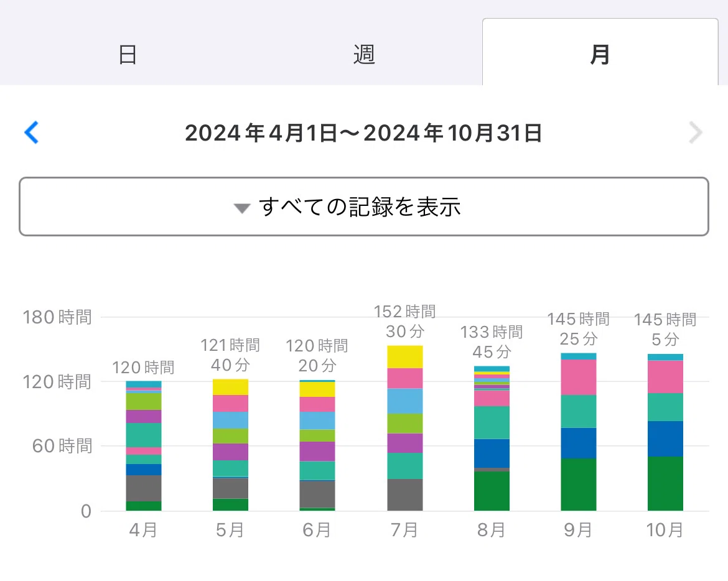The width and height of the screenshot is (728, 581).
Task: Tap the 145時間25分 label above 9月
Action: coord(579,329)
